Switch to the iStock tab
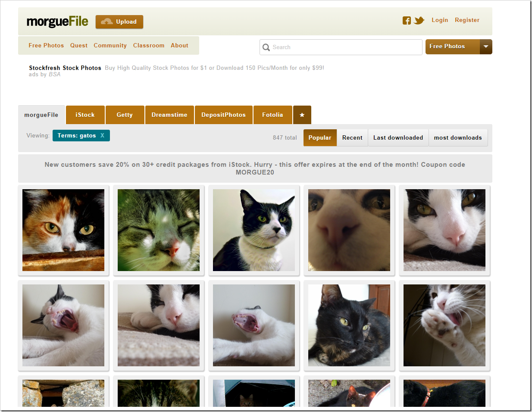The image size is (532, 412). (85, 115)
